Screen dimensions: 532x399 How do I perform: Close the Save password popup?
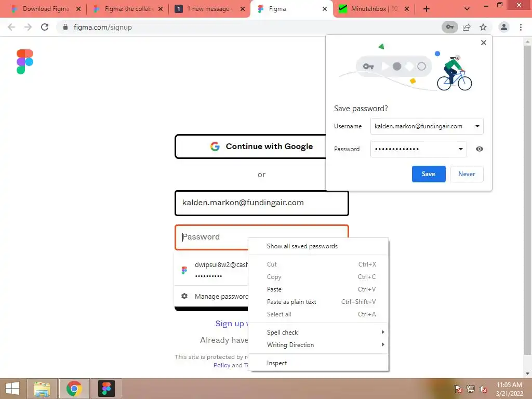(x=484, y=43)
